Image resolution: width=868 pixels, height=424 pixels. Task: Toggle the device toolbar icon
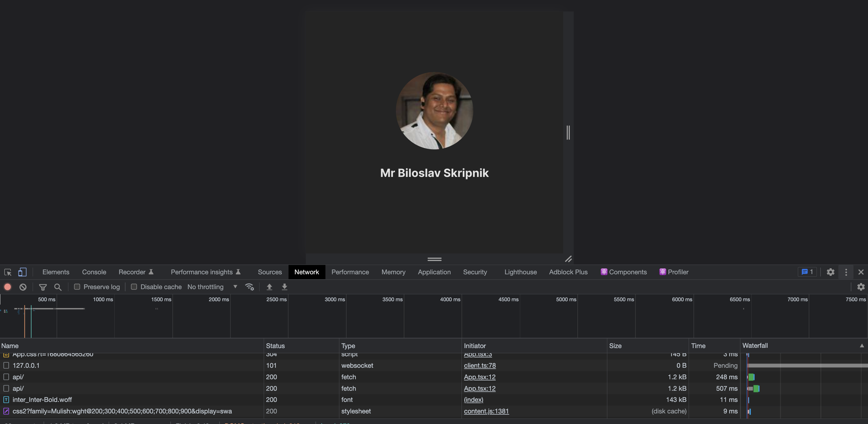22,272
